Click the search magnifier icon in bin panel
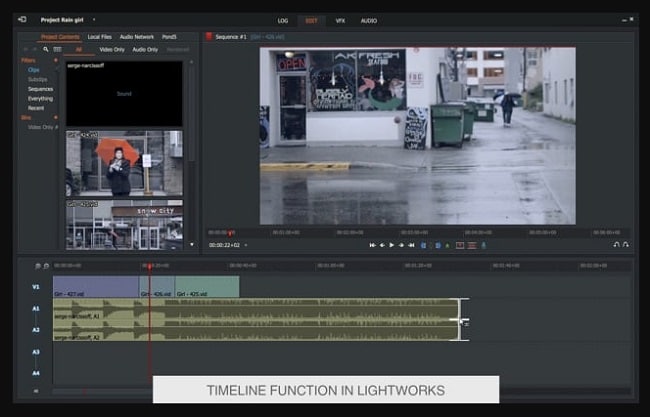Viewport: 650px width, 417px height. 43,49
